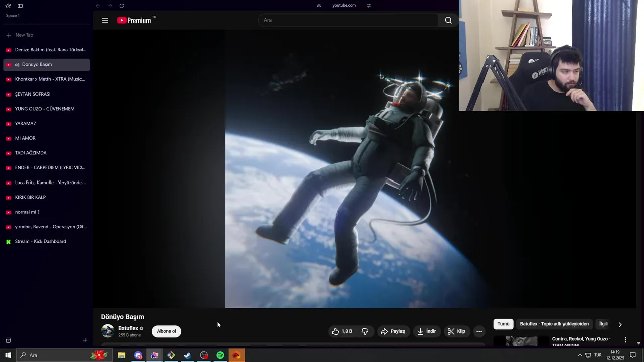This screenshot has height=362, width=644.
Task: Select the İlgili filter chip
Action: pyautogui.click(x=603, y=324)
